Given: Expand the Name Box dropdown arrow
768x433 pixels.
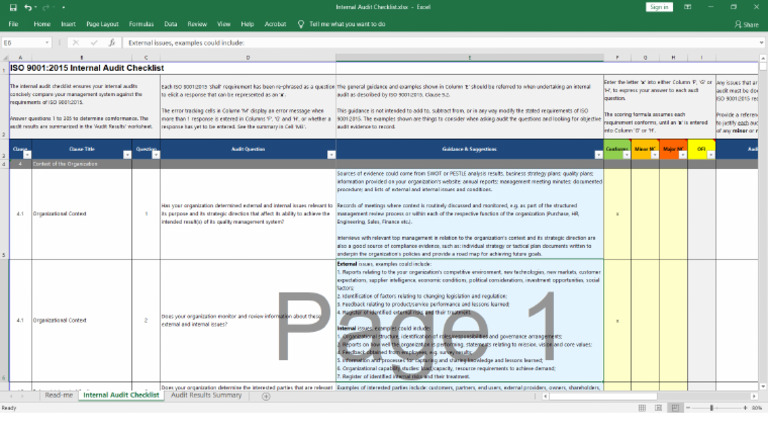Looking at the screenshot, I should (x=47, y=43).
